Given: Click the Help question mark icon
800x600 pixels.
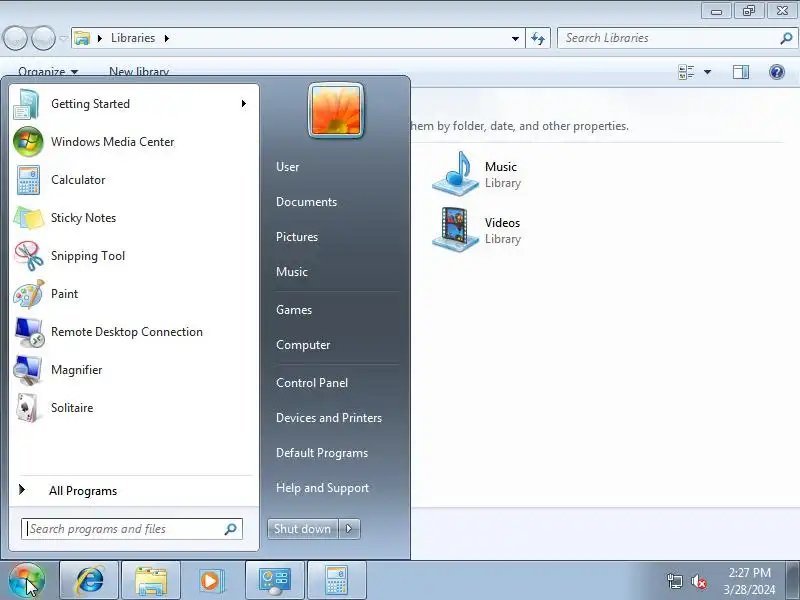Looking at the screenshot, I should pos(777,72).
